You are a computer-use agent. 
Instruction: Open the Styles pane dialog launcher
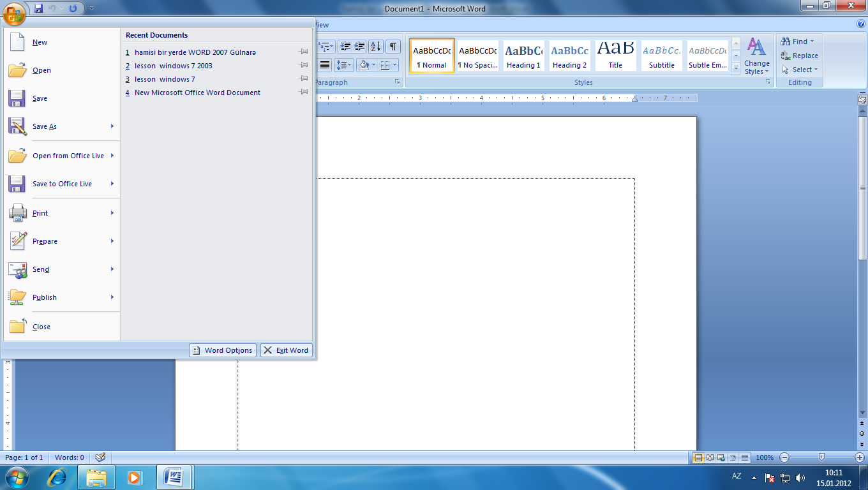click(768, 82)
